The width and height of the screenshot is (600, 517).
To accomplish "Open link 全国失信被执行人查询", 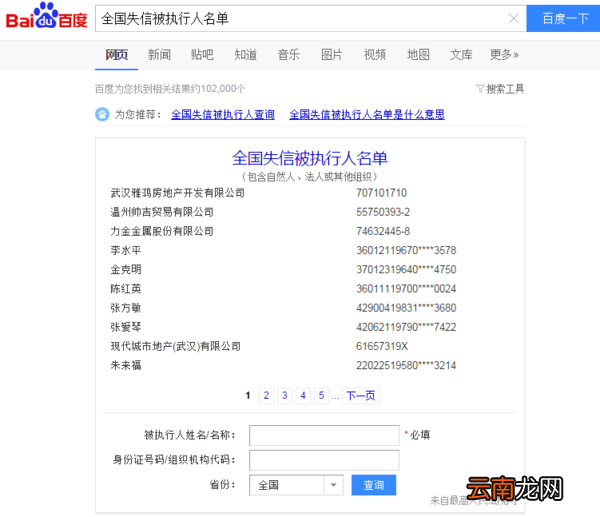I will [x=223, y=114].
